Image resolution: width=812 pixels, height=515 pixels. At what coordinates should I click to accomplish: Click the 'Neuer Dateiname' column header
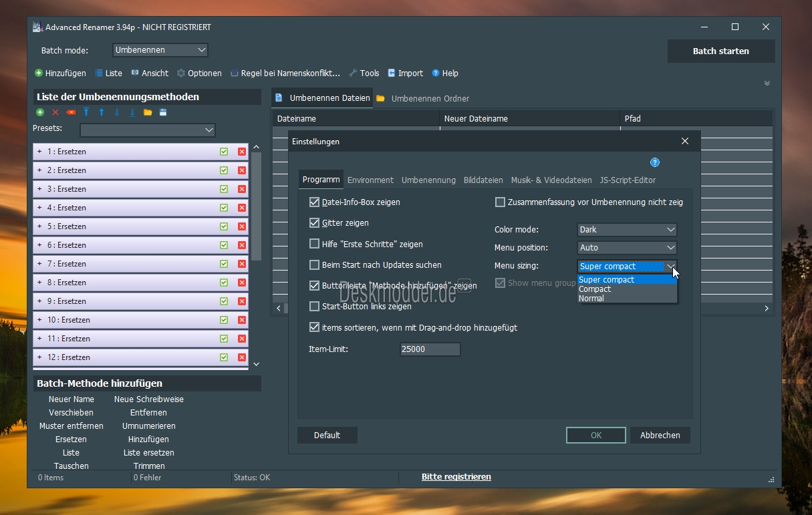(529, 118)
